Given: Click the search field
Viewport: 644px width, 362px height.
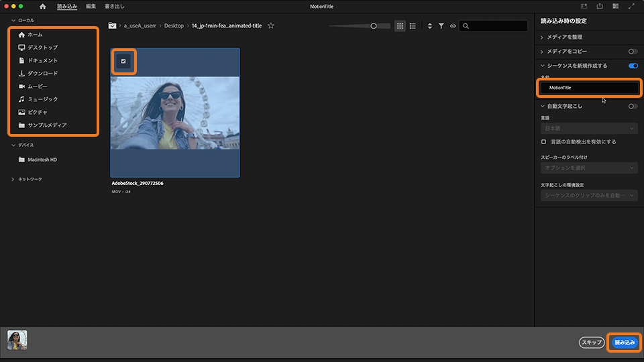Looking at the screenshot, I should click(493, 26).
